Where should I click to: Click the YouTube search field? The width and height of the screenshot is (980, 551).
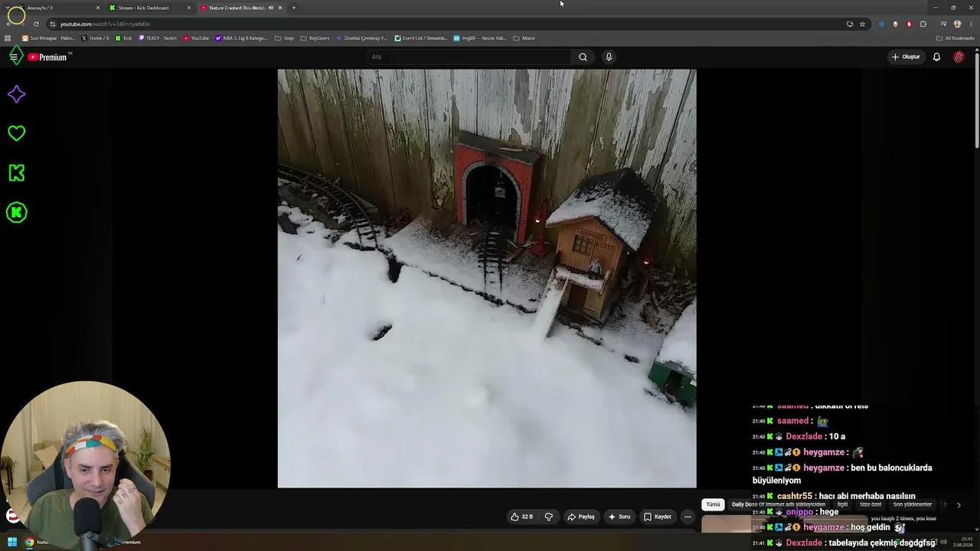pyautogui.click(x=469, y=57)
